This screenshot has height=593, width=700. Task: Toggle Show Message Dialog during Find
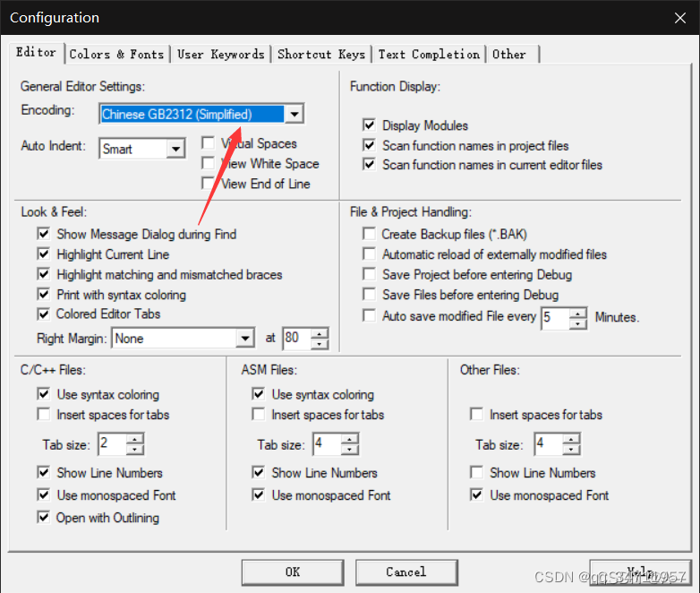point(44,234)
